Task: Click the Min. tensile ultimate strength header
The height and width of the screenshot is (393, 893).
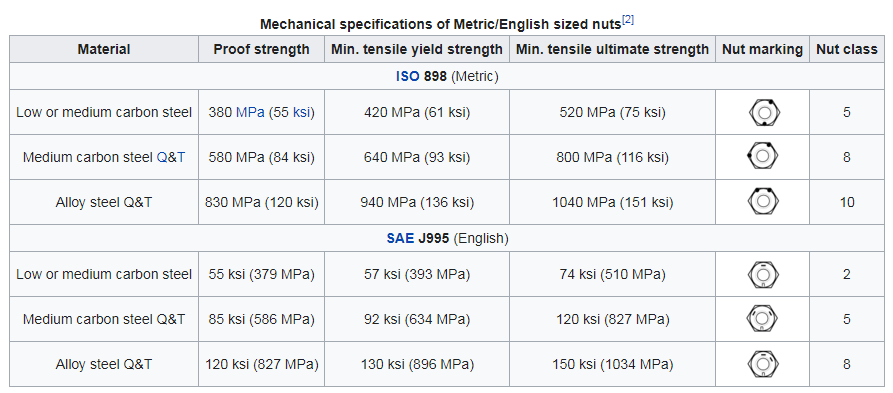Action: (x=613, y=50)
